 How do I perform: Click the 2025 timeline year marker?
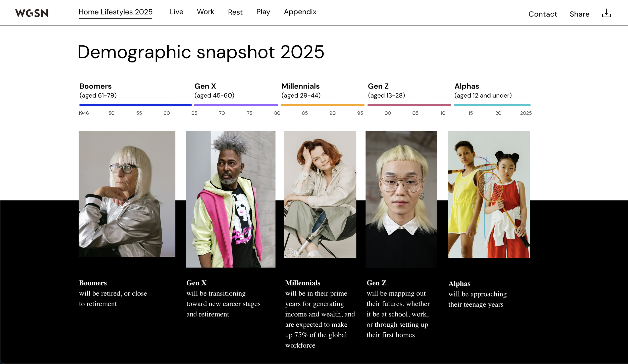coord(526,113)
